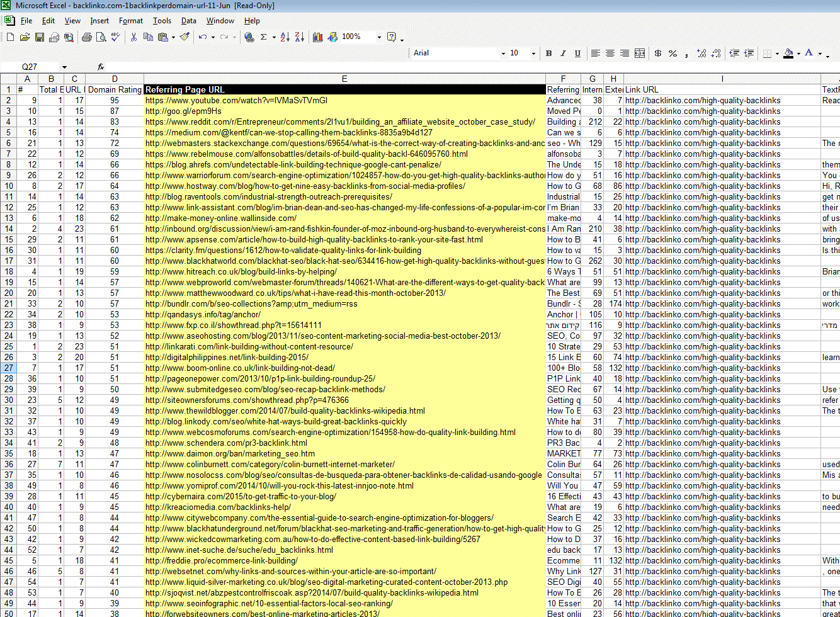The height and width of the screenshot is (617, 840).
Task: Select the Link URL header cell
Action: point(722,90)
